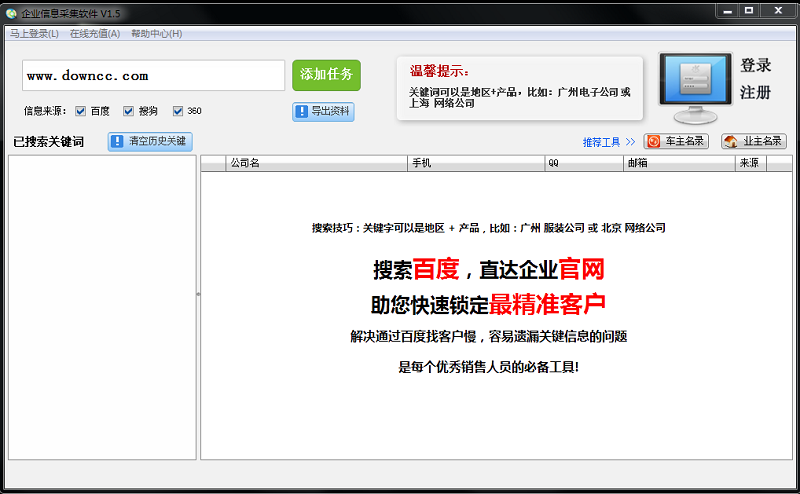
Task: Sort by 来源 column header
Action: tap(751, 163)
